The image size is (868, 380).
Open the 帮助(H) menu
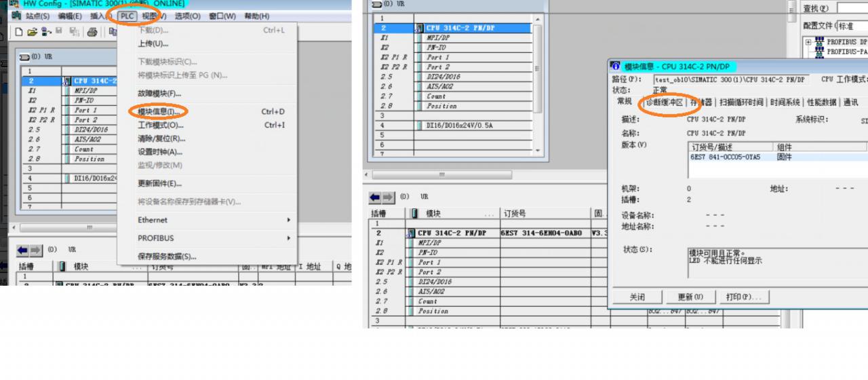256,16
